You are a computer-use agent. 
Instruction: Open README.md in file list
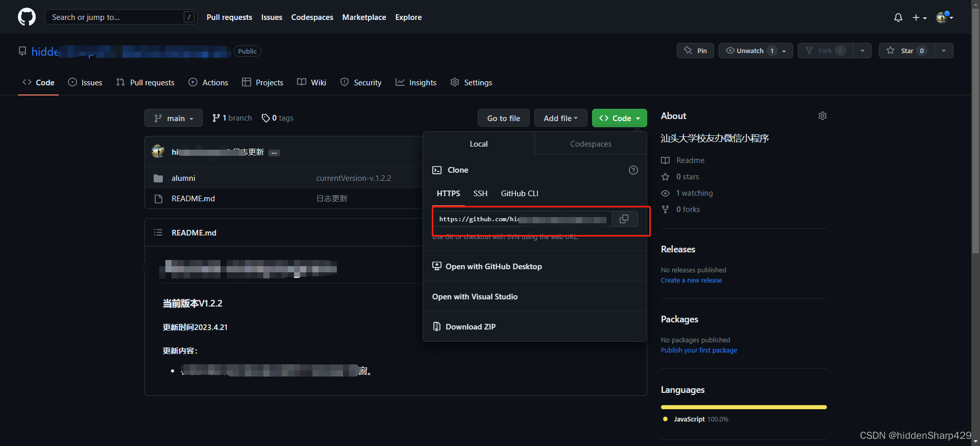coord(193,199)
